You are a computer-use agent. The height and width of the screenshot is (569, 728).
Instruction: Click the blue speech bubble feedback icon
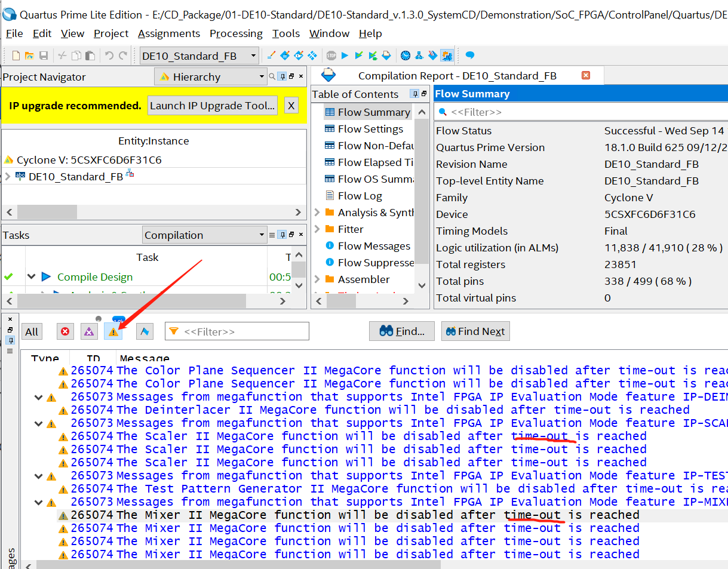click(470, 56)
